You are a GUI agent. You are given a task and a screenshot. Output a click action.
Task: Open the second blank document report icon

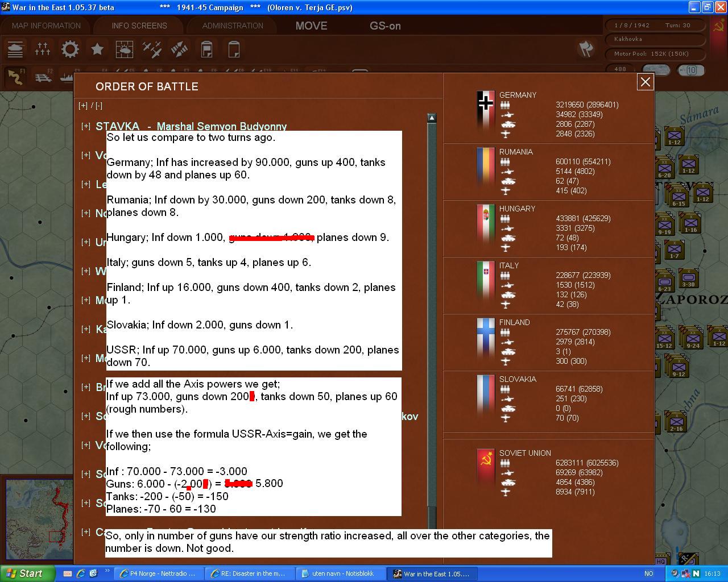click(x=234, y=49)
